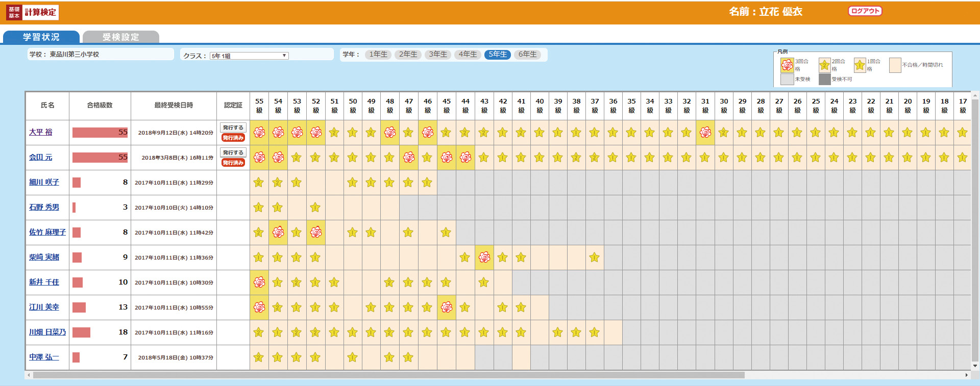Click 大平 裕's 55 progress bar
This screenshot has height=386, width=980.
[100, 133]
